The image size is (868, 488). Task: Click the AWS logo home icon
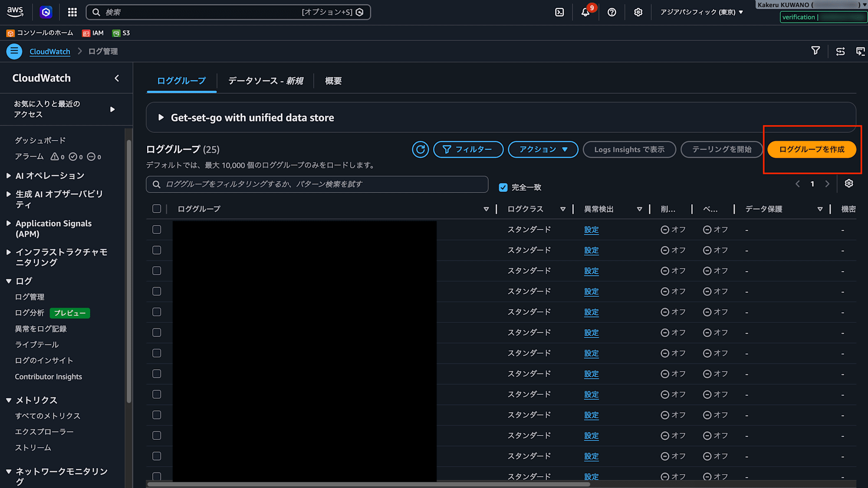pos(15,12)
